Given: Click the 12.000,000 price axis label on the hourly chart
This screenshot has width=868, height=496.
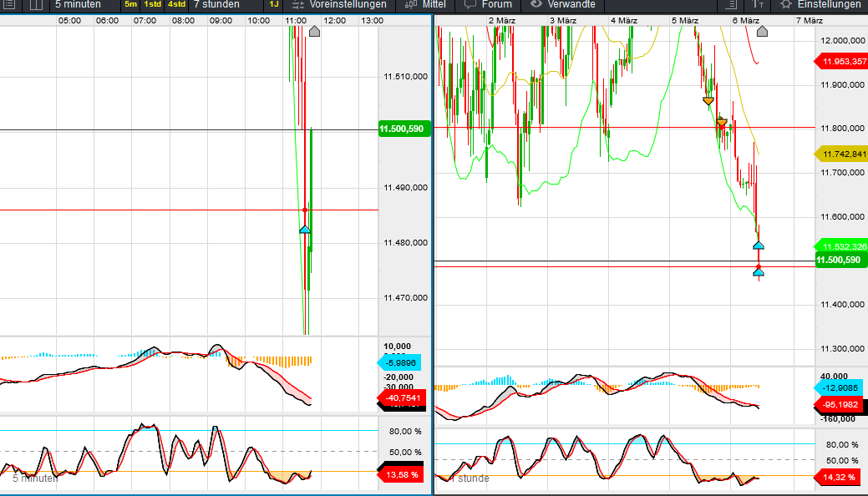Looking at the screenshot, I should pyautogui.click(x=842, y=40).
